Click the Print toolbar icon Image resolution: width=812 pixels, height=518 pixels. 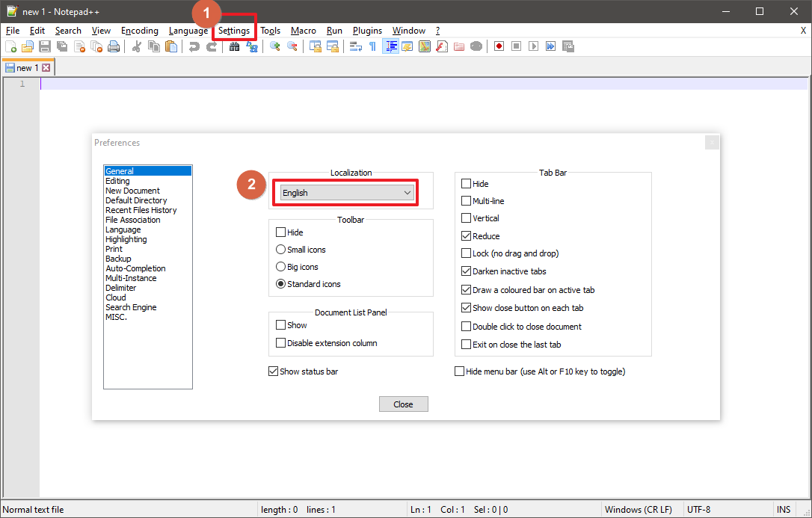(x=114, y=46)
